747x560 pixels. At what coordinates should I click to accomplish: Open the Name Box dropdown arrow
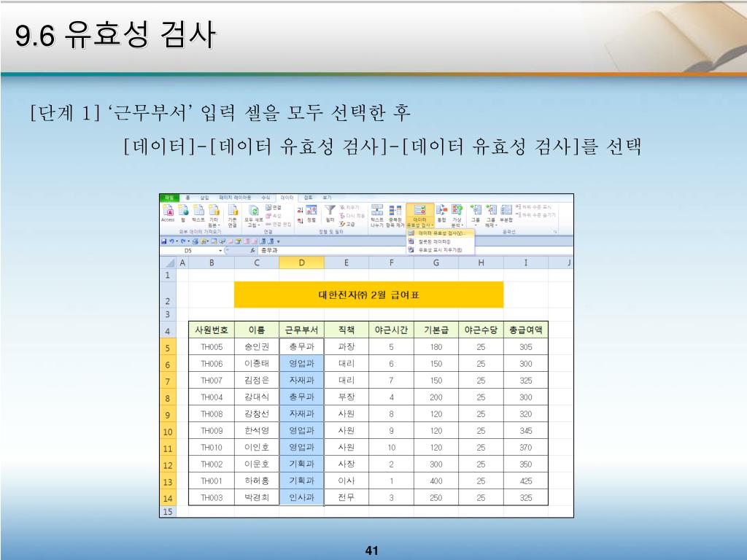point(220,251)
